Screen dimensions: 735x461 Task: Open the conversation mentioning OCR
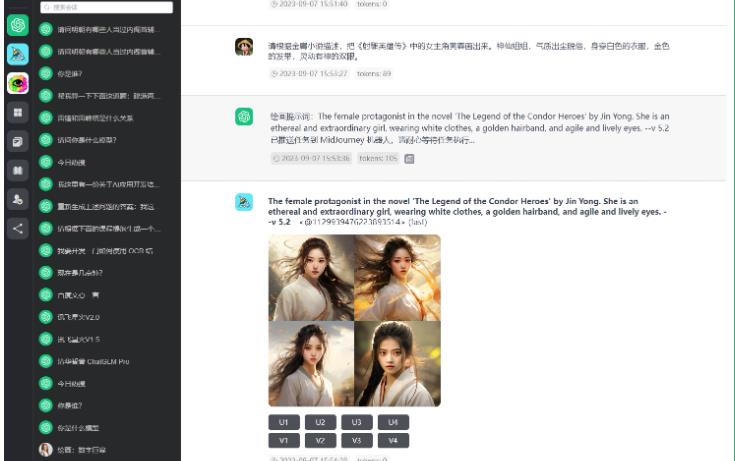106,251
